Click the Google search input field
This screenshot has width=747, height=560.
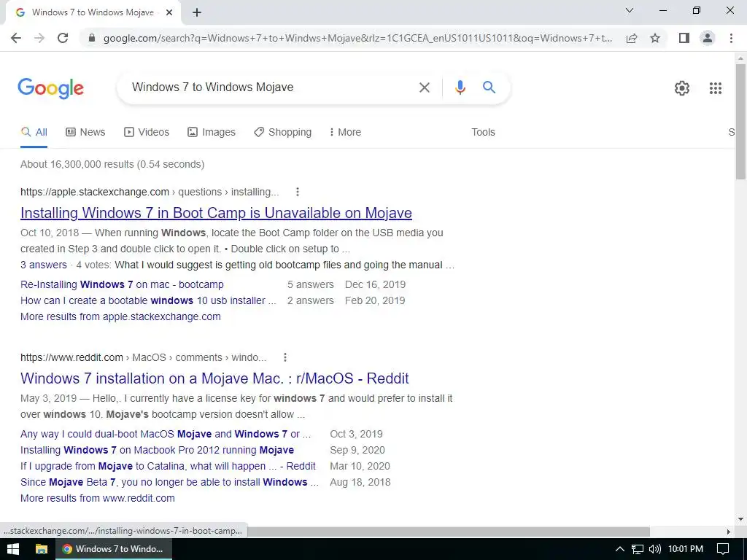click(269, 87)
